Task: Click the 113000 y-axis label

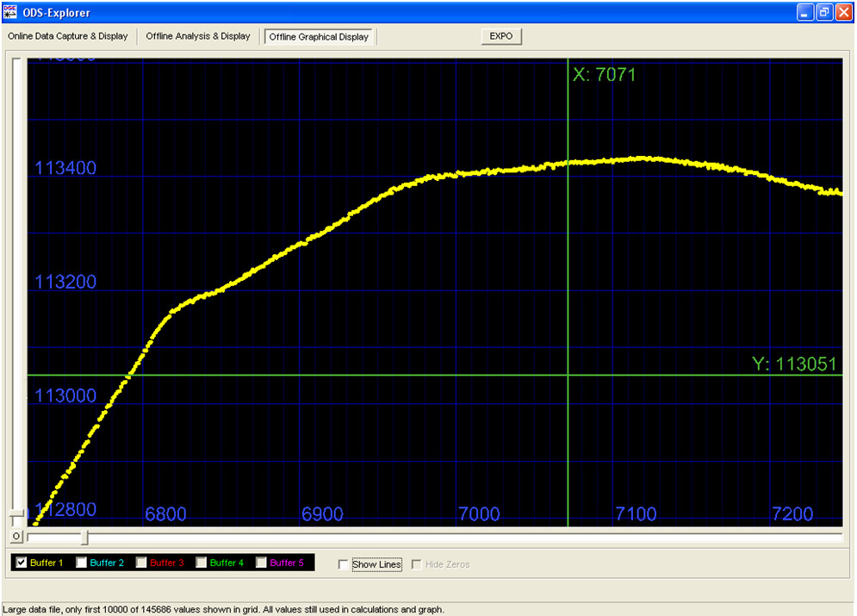Action: [x=65, y=395]
